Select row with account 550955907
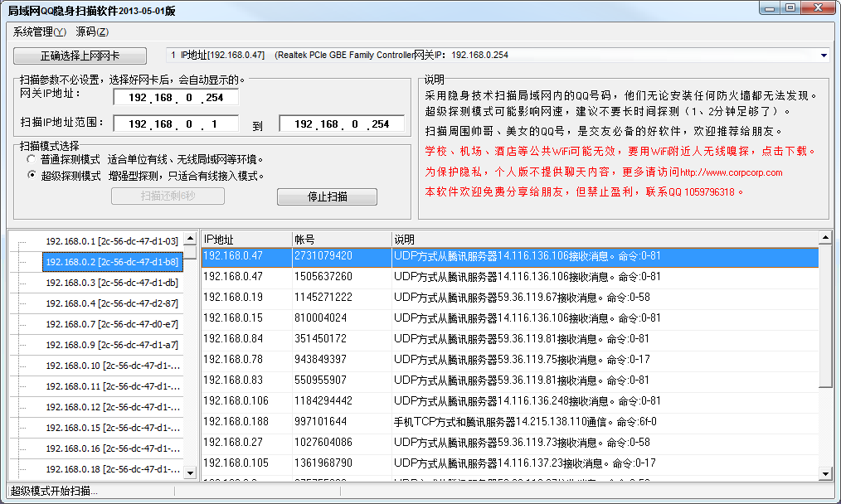The image size is (841, 504). pyautogui.click(x=510, y=380)
